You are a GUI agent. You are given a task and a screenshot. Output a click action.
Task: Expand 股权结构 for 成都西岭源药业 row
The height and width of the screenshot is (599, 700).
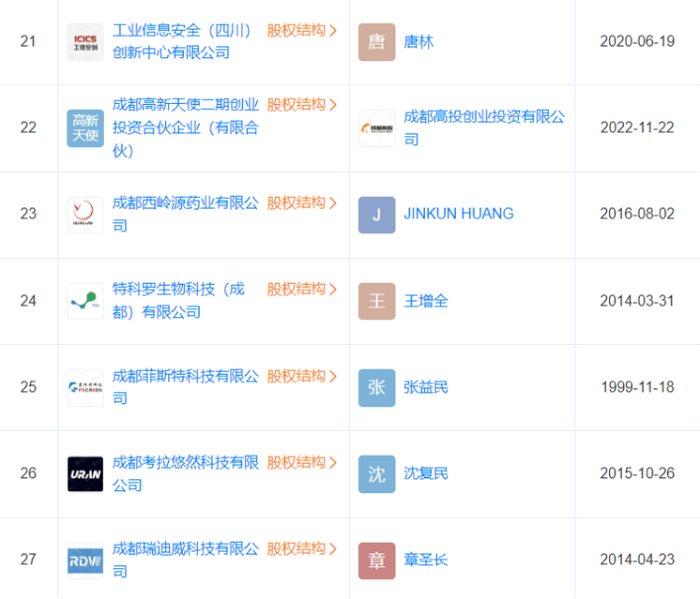pyautogui.click(x=302, y=203)
